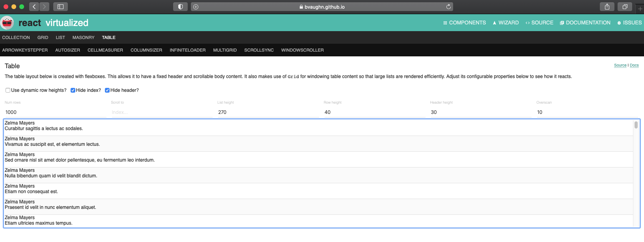Screen dimensions: 644x242
Task: Open the INFINITELOADER tab
Action: tap(188, 50)
